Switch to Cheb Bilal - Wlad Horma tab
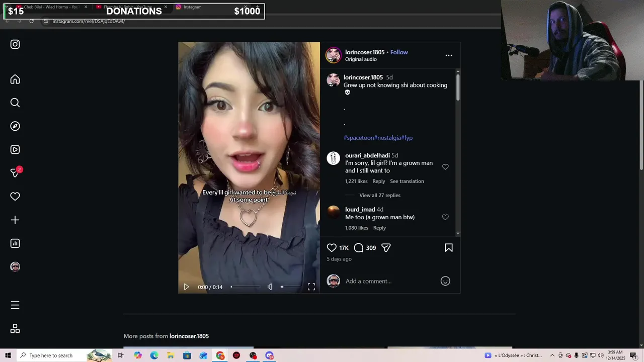The height and width of the screenshot is (362, 644). point(50,7)
